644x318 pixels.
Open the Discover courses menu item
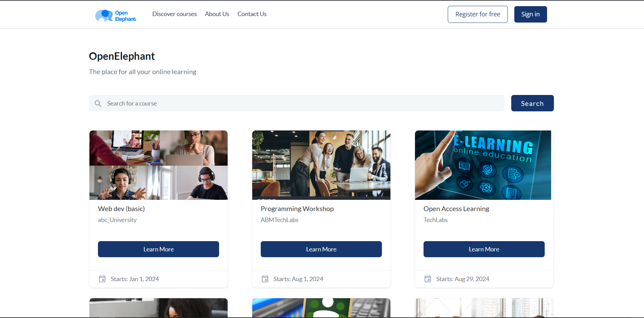click(174, 14)
